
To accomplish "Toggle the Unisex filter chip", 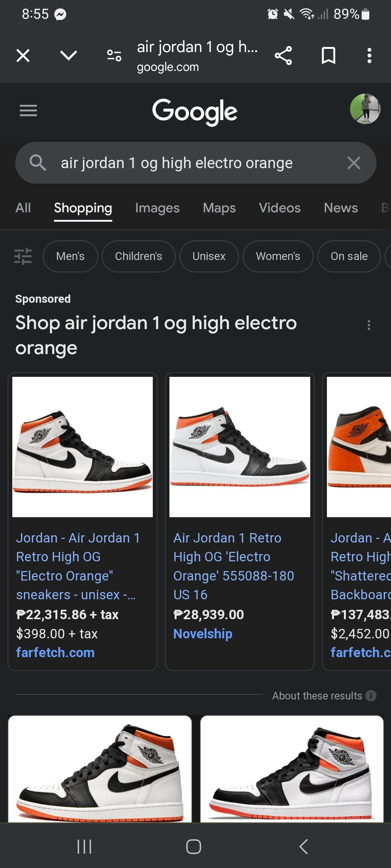I will (x=209, y=256).
